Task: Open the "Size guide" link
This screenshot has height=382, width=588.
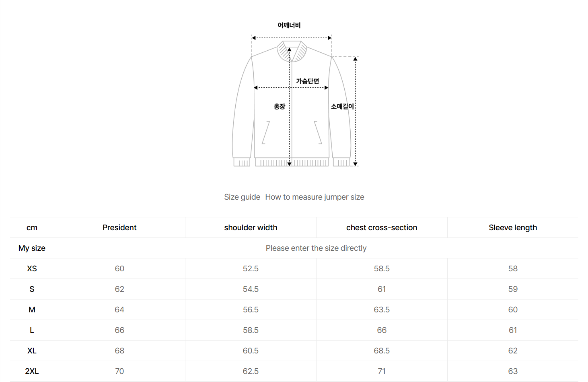Action: (242, 197)
